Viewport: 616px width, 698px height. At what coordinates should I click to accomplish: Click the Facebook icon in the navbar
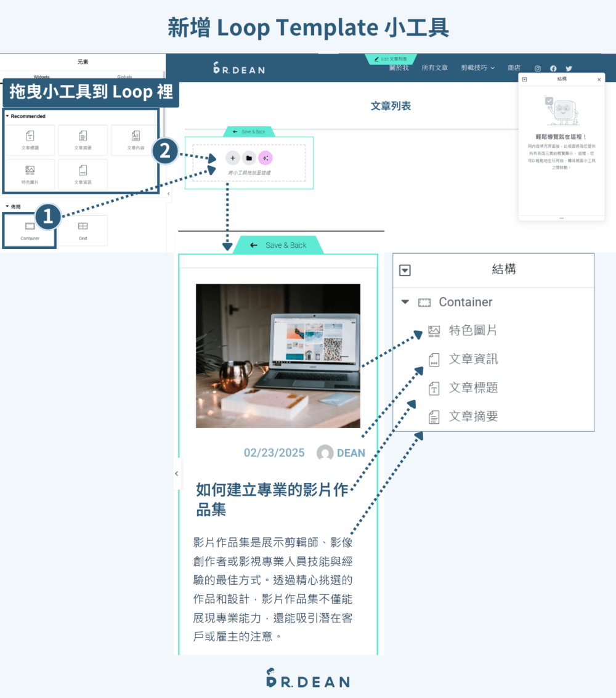(x=553, y=68)
